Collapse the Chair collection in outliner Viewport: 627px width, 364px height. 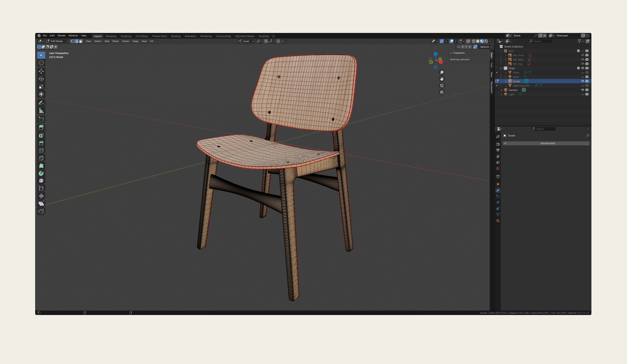[x=501, y=68]
